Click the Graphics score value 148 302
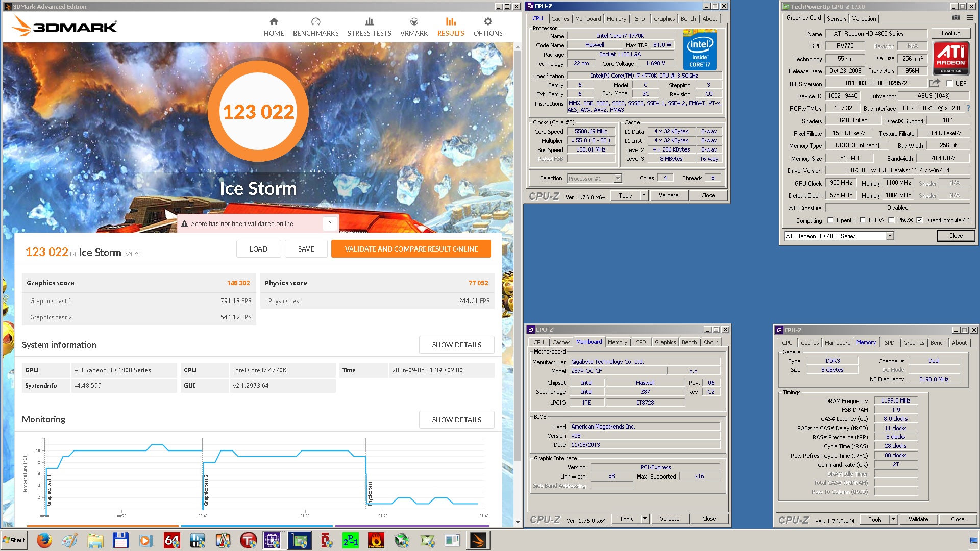 [238, 283]
